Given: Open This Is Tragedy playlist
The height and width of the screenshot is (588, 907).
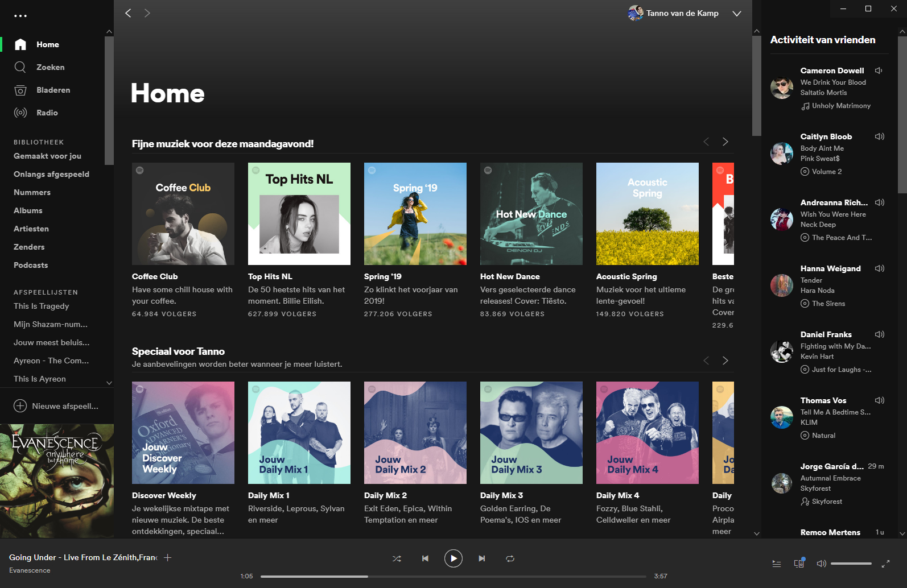Looking at the screenshot, I should click(x=41, y=306).
